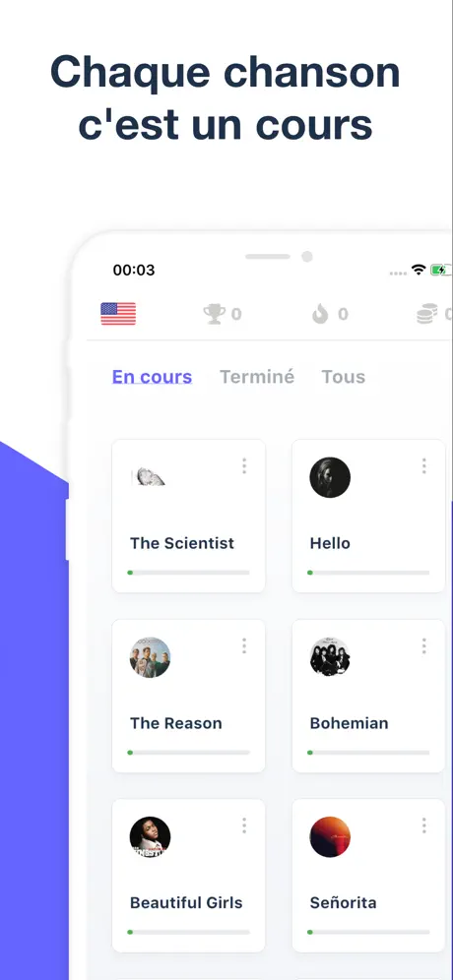Click the Beautiful Girls album thumbnail

tap(150, 837)
